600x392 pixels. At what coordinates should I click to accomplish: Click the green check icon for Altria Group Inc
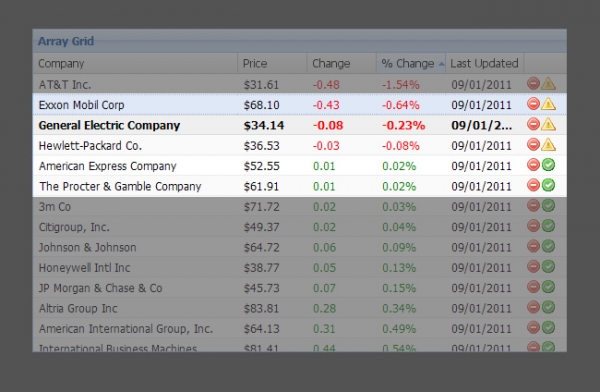point(548,307)
